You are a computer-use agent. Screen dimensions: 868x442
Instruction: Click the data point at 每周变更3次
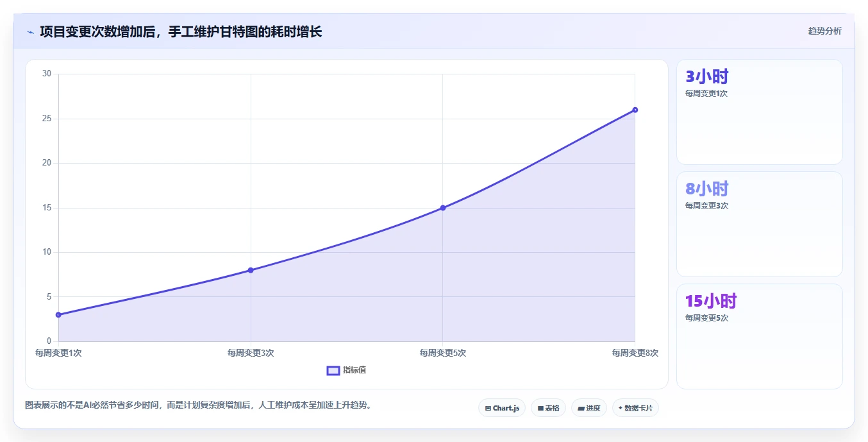[251, 270]
